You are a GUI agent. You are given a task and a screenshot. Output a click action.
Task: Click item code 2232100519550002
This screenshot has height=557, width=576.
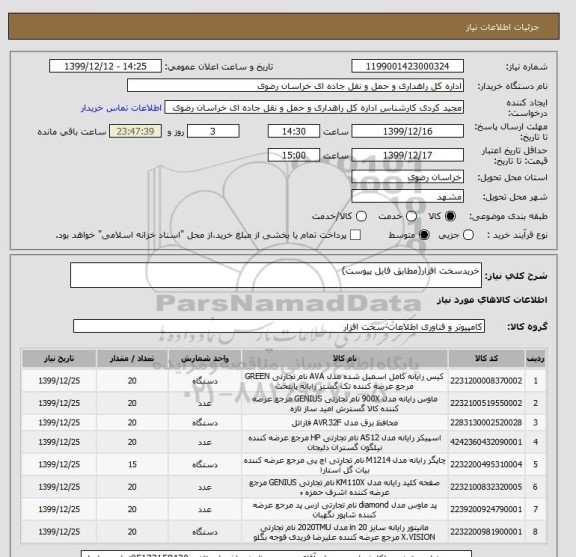tap(486, 403)
